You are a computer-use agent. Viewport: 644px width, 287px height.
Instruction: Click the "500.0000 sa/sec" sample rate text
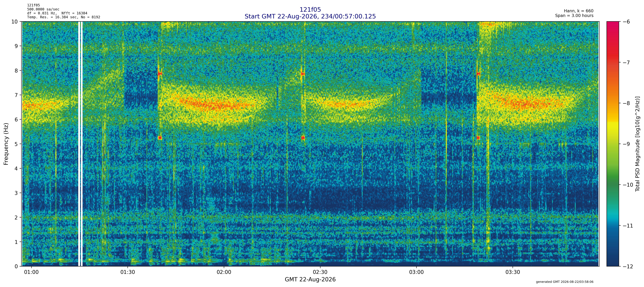click(43, 9)
